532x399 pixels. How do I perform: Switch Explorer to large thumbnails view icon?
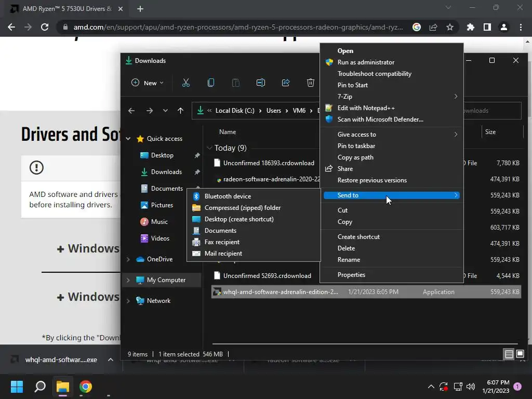click(520, 354)
